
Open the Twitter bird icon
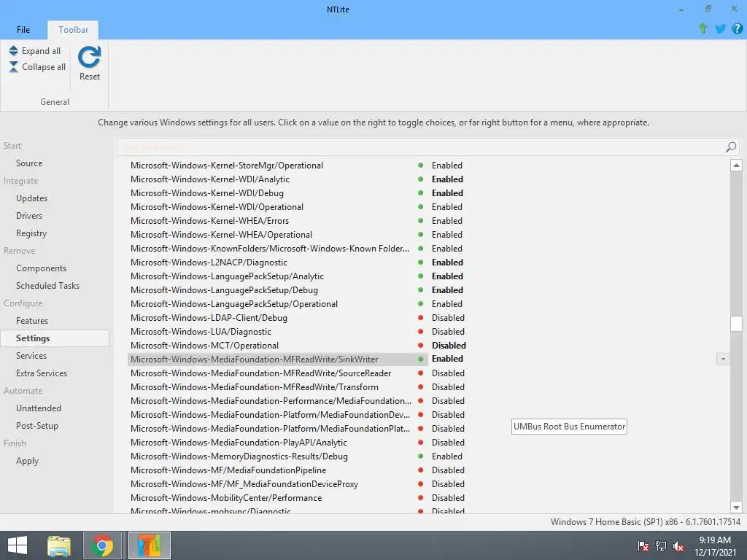(x=720, y=28)
